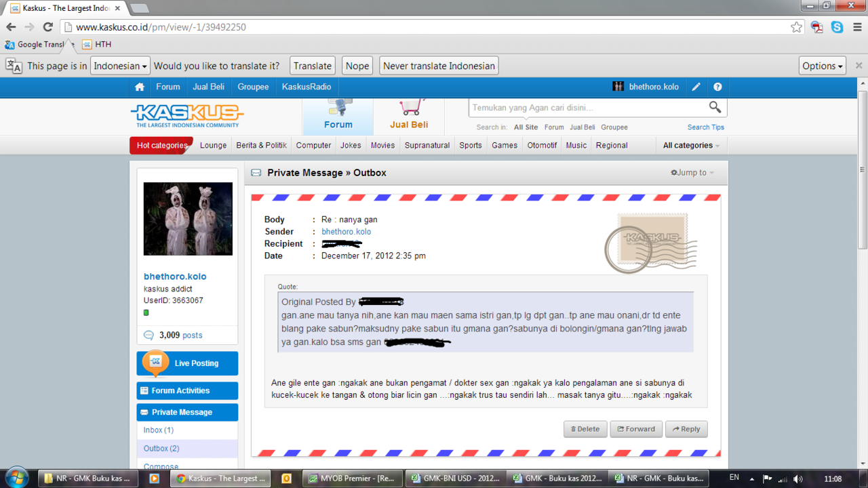Go to Kaskus home icon

[140, 87]
